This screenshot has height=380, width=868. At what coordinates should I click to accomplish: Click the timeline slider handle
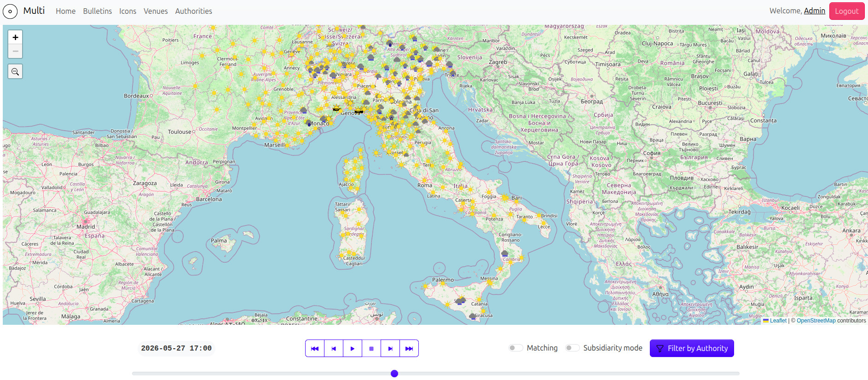(x=394, y=374)
